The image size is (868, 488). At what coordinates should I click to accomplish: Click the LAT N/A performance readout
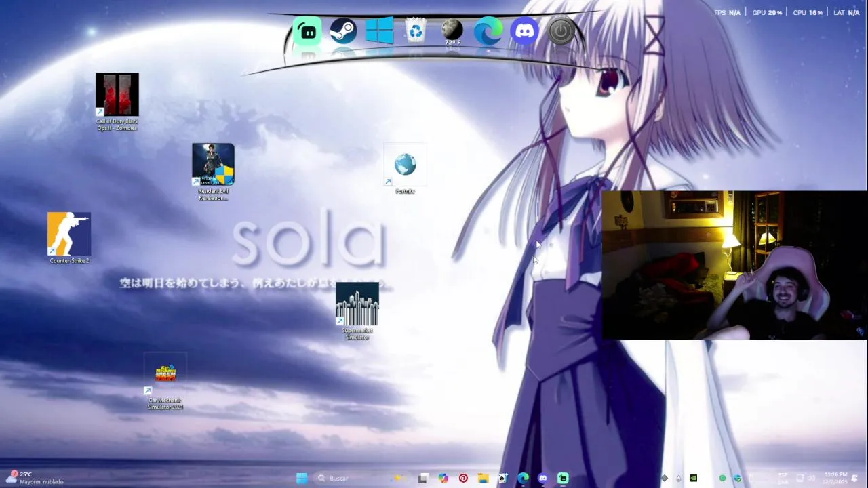click(847, 12)
